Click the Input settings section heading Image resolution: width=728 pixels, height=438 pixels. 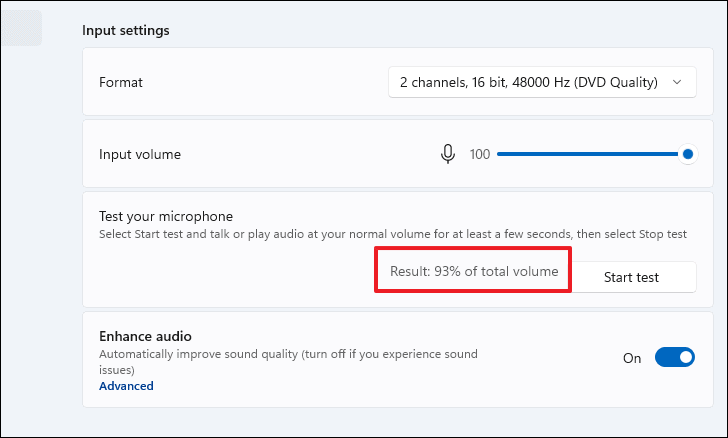(x=126, y=30)
